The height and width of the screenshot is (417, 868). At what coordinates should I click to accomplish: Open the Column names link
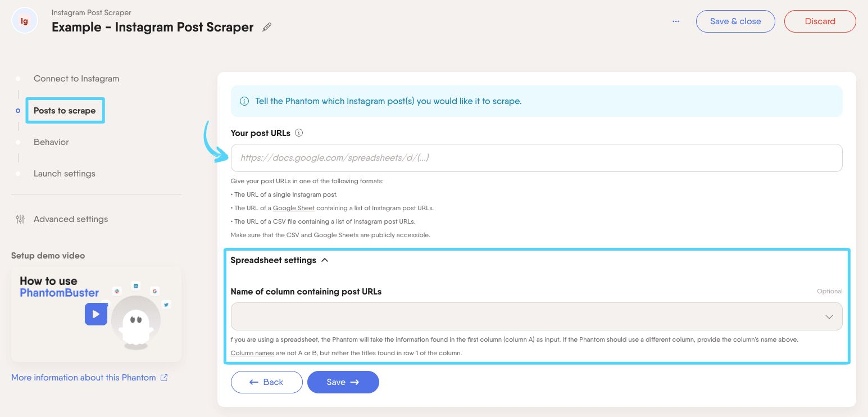(x=252, y=353)
